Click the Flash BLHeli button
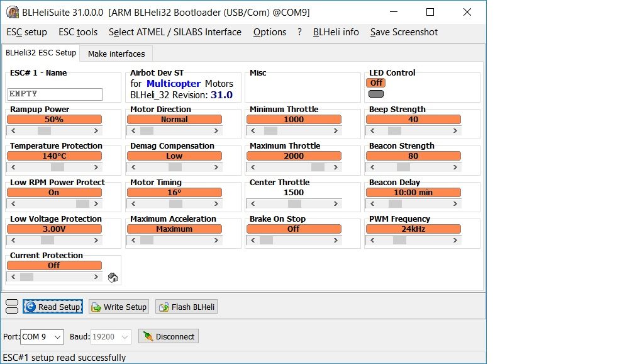The height and width of the screenshot is (364, 644). [x=186, y=307]
